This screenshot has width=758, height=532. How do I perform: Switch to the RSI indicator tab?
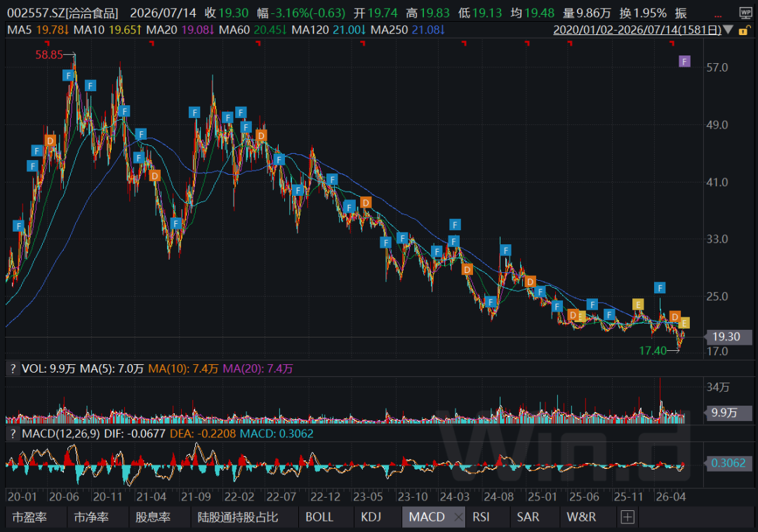point(481,517)
